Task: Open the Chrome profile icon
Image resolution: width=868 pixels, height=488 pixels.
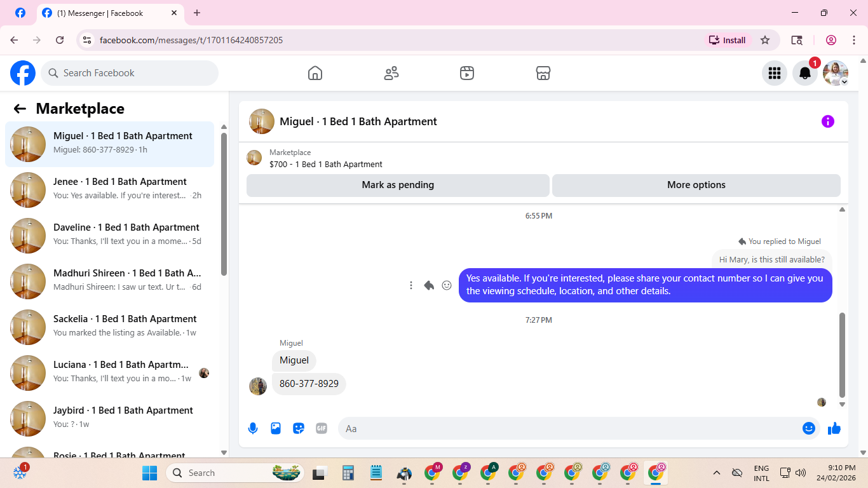Action: click(831, 40)
